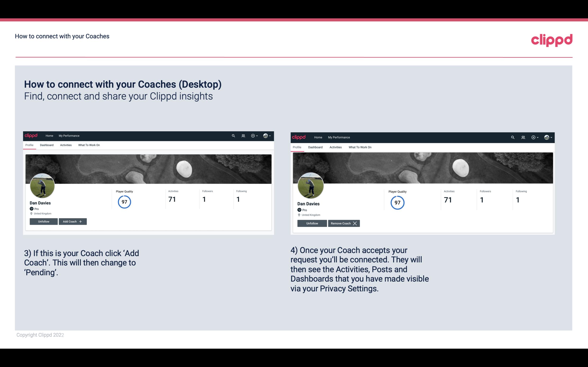Click the 'Unfollow' button in right screenshot
Screen dimensions: 588x367
coord(312,223)
